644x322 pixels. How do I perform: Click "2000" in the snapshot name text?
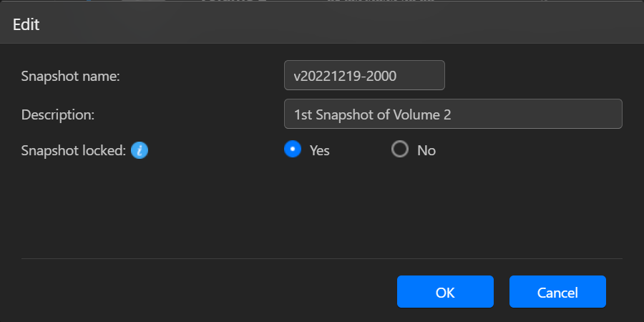(382, 75)
